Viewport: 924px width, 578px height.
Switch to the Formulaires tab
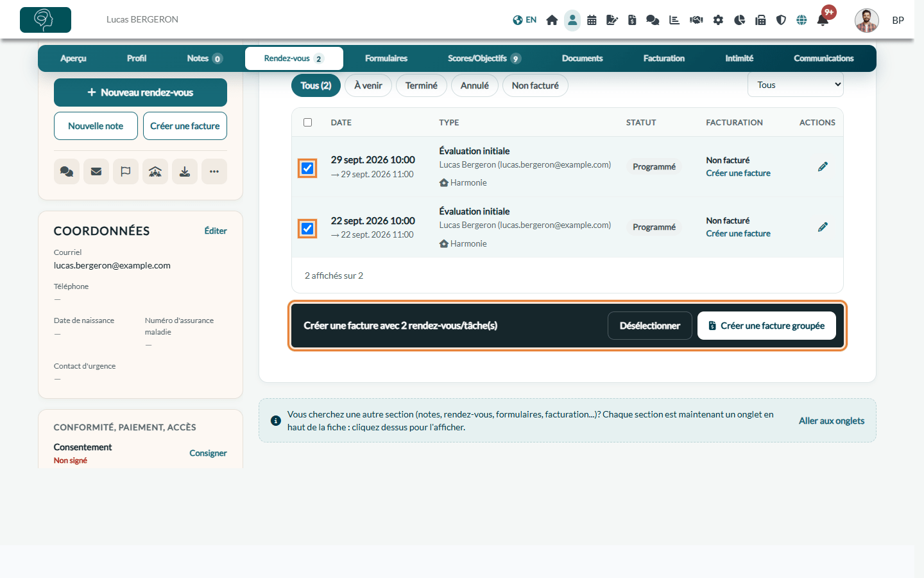(386, 58)
